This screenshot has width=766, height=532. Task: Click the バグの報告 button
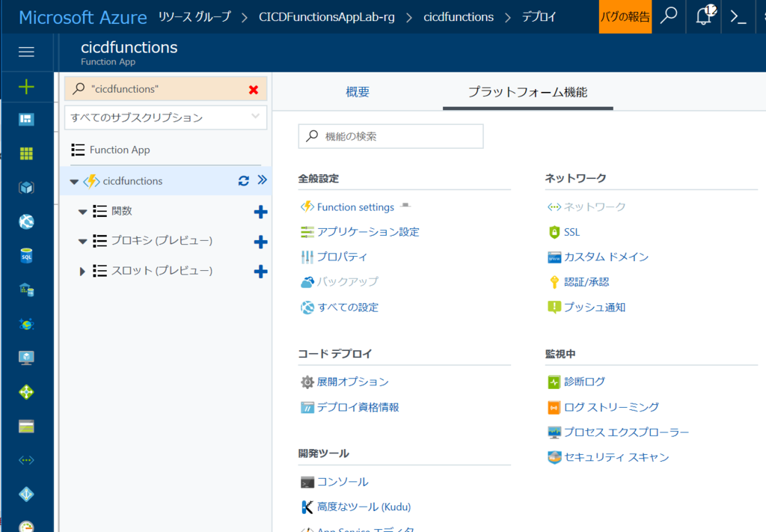(x=625, y=16)
